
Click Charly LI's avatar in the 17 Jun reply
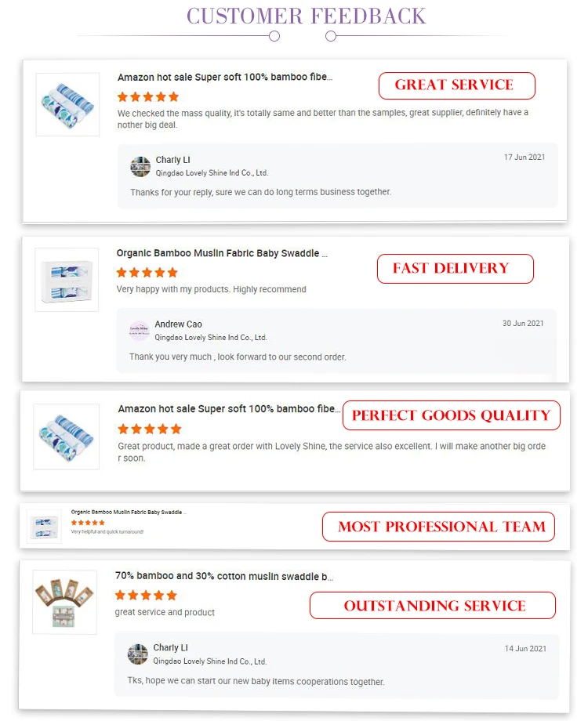coord(140,166)
